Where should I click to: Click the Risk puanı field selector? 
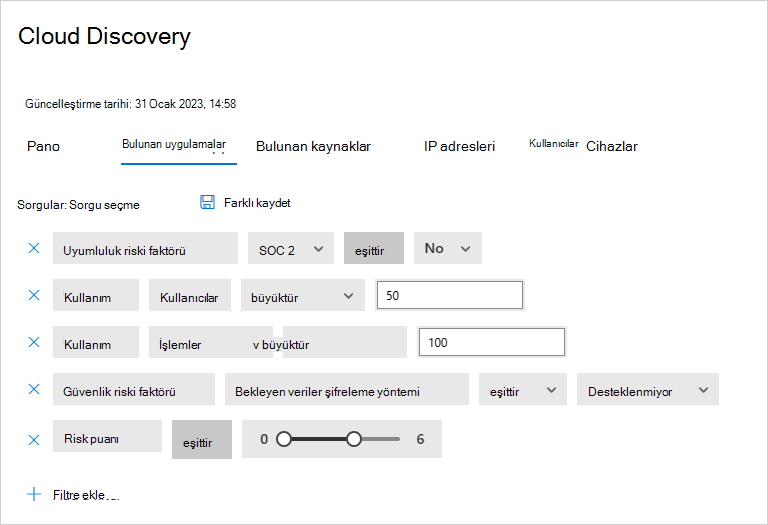tap(107, 436)
